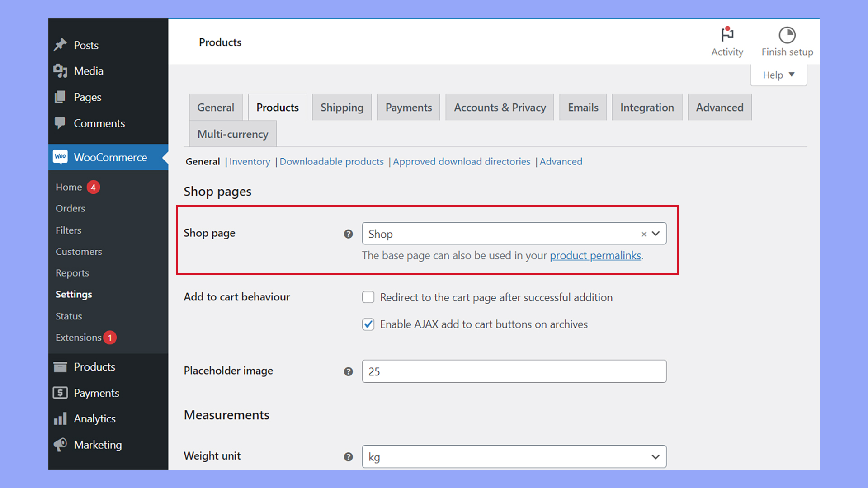Image resolution: width=868 pixels, height=488 pixels.
Task: Click the Media library icon
Action: tap(60, 71)
